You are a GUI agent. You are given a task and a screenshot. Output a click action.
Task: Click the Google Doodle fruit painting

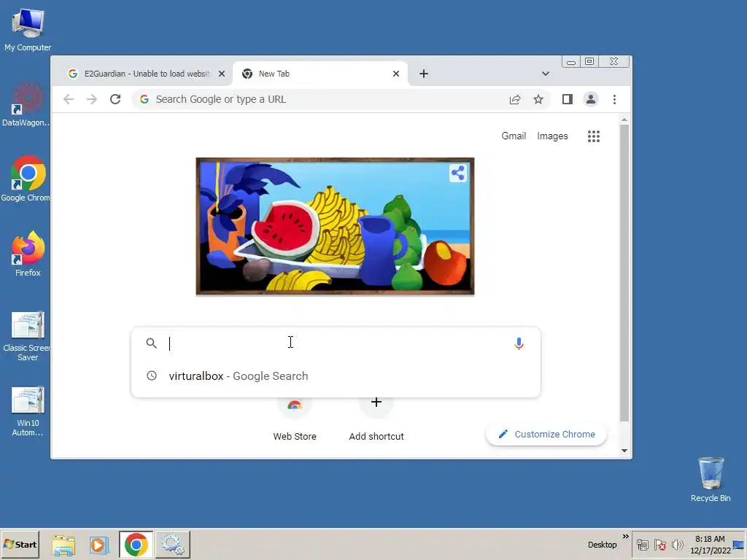coord(335,227)
